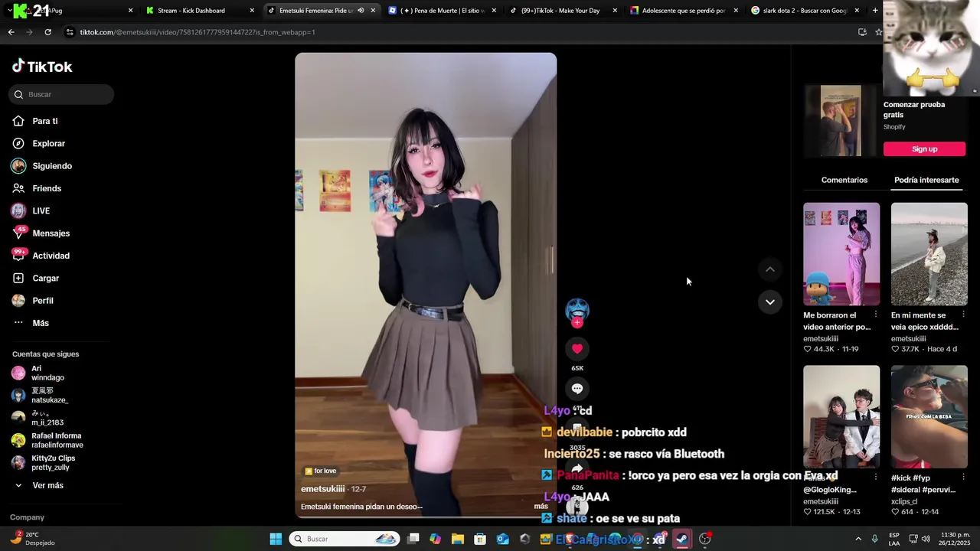
Task: Click the Buscar search field in TikTok sidebar
Action: pyautogui.click(x=61, y=94)
